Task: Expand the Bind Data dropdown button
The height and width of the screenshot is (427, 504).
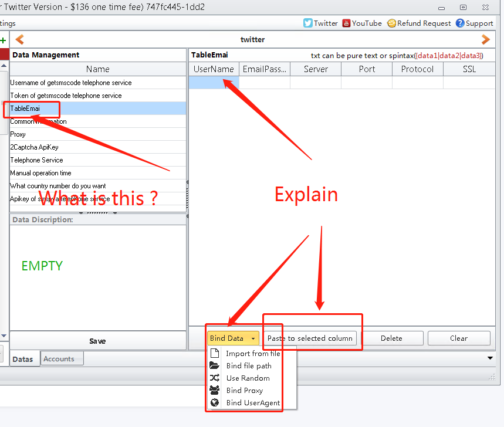Action: click(233, 338)
